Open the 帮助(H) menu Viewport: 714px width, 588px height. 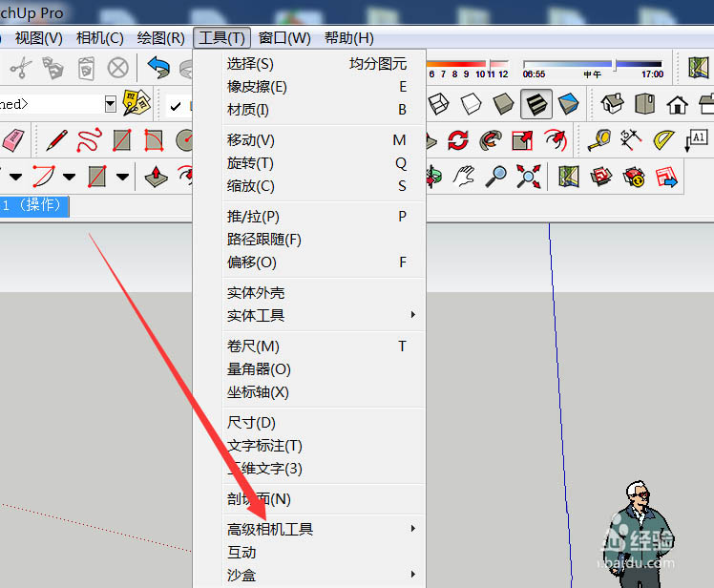pos(348,38)
